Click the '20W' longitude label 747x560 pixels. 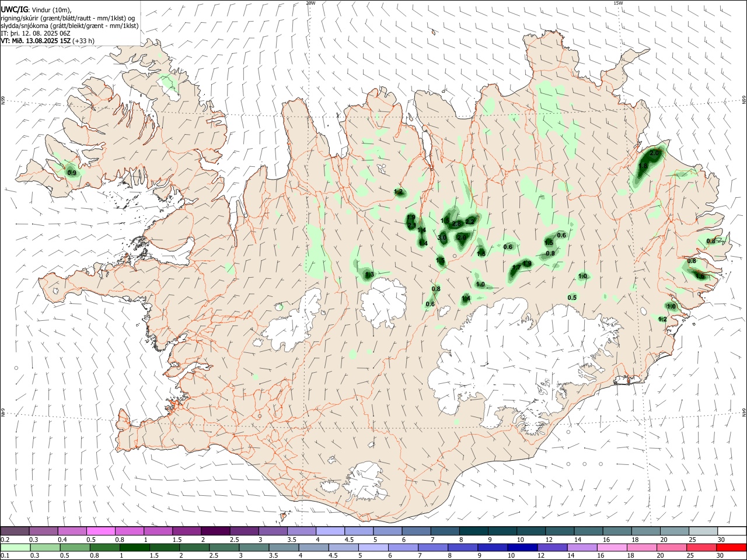pos(310,3)
